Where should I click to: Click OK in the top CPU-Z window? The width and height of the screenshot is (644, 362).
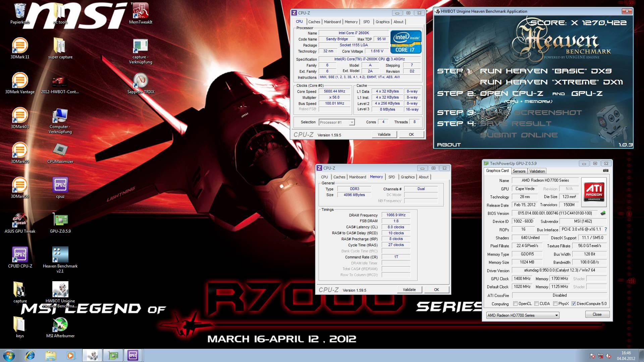(411, 134)
